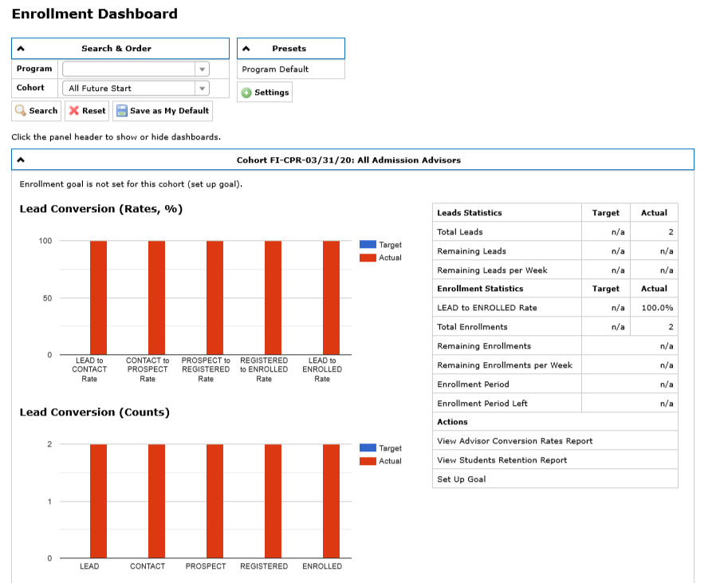Click the Set Up Goal action

point(462,479)
